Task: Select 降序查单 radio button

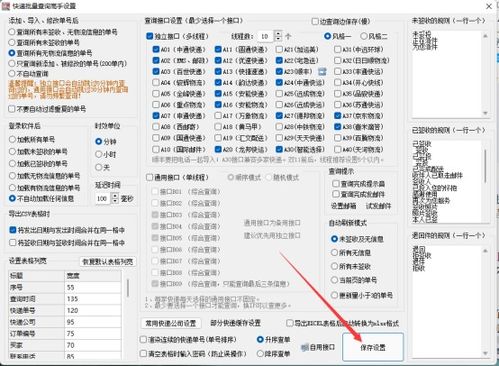Action: pos(260,353)
